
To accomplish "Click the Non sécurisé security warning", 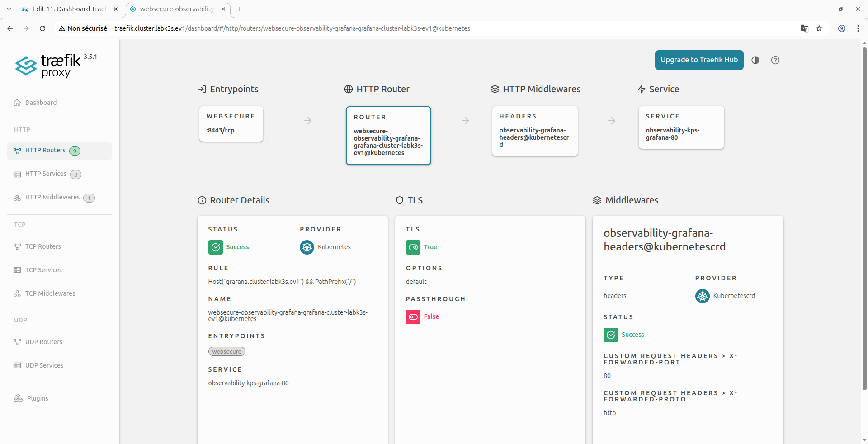I will (x=83, y=28).
